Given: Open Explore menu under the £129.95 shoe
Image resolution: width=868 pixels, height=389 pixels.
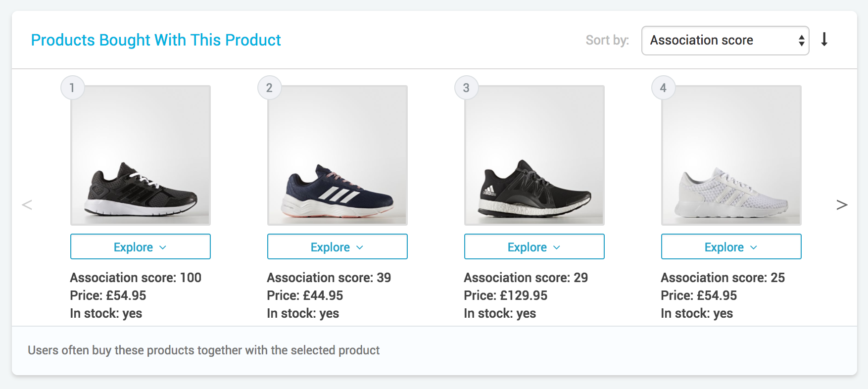Looking at the screenshot, I should click(x=534, y=246).
